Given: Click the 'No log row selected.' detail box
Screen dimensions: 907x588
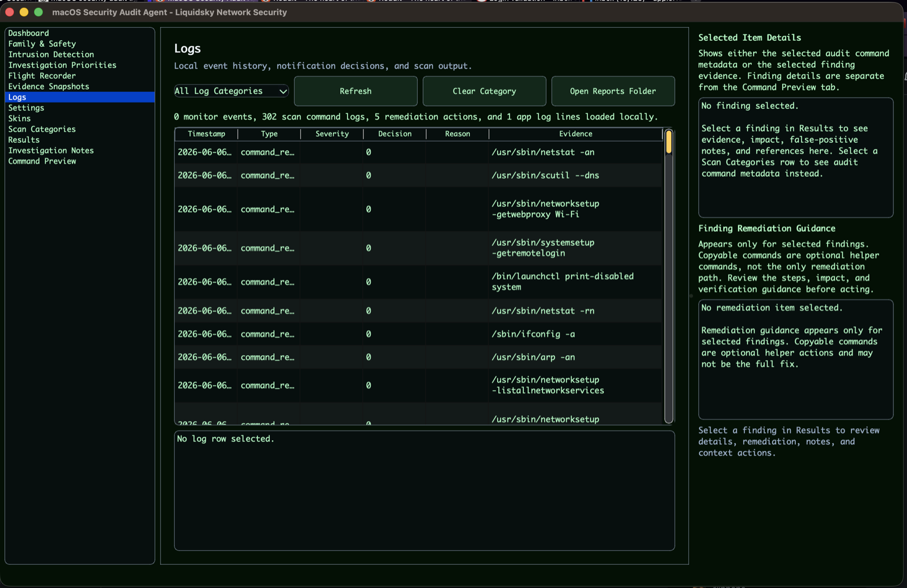Looking at the screenshot, I should 424,491.
